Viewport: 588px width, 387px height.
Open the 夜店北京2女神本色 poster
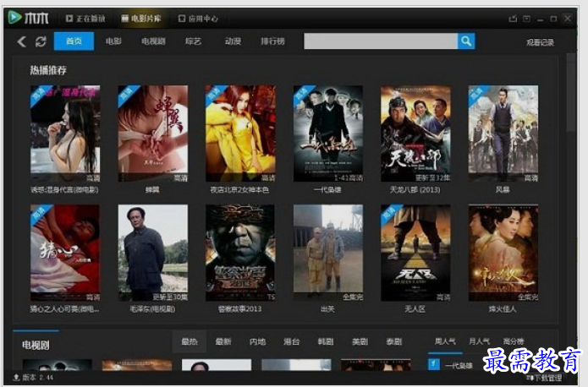click(240, 134)
